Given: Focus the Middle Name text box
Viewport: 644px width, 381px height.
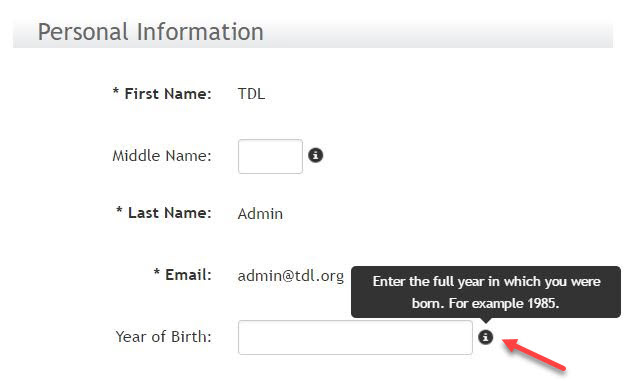Looking at the screenshot, I should point(270,156).
